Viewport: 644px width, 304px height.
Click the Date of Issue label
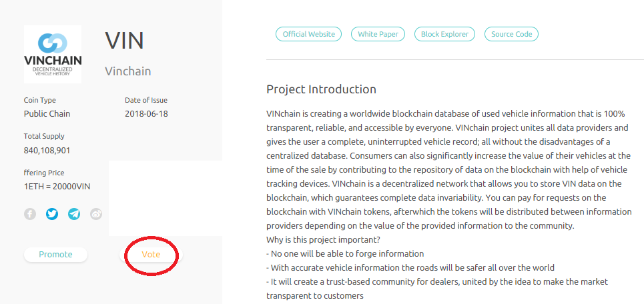click(146, 100)
